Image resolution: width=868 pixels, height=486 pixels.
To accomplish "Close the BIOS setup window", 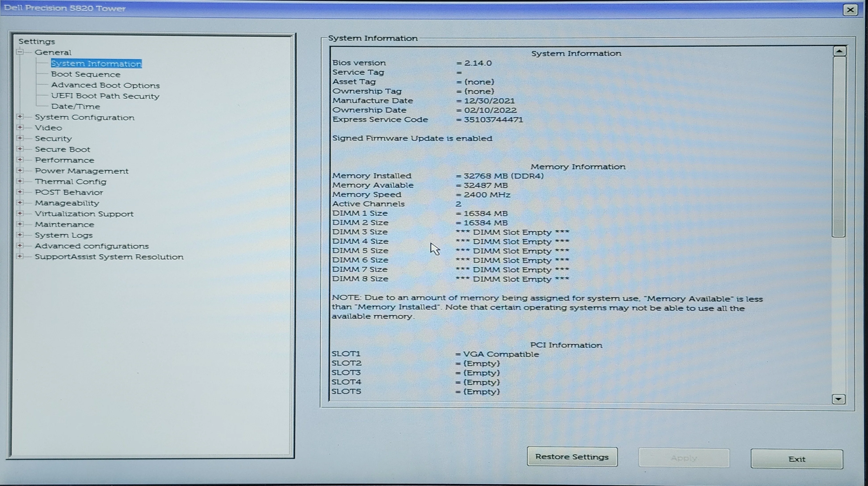I will (x=850, y=10).
